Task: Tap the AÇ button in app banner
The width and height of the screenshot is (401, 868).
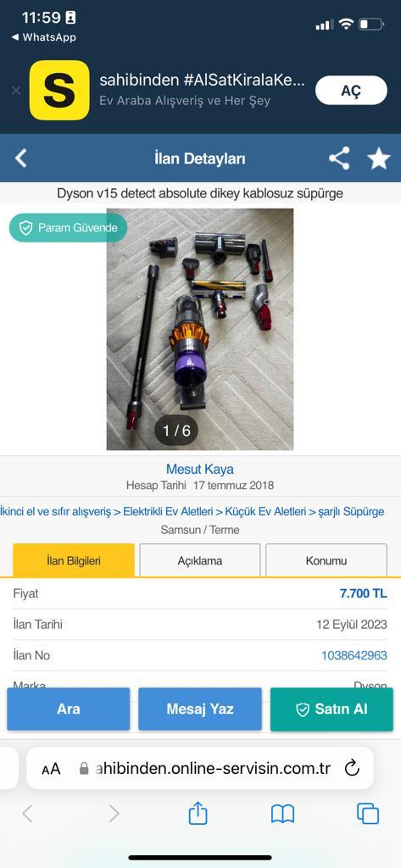Action: click(351, 90)
